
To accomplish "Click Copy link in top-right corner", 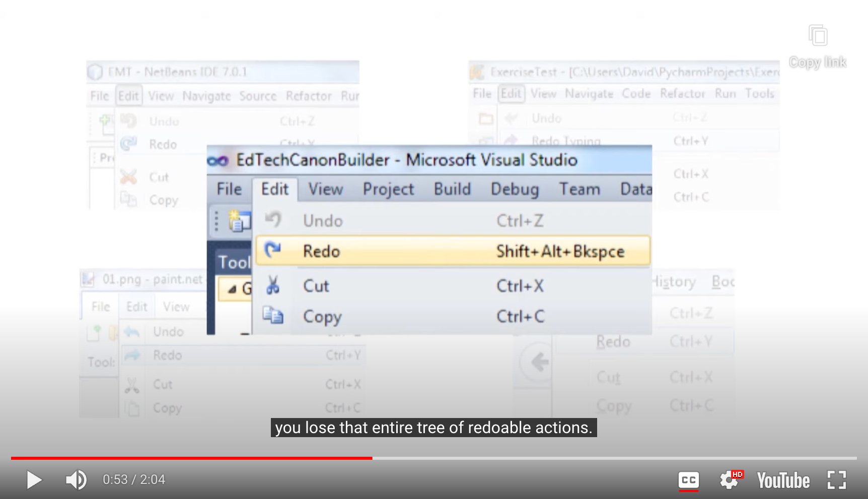I will [818, 46].
